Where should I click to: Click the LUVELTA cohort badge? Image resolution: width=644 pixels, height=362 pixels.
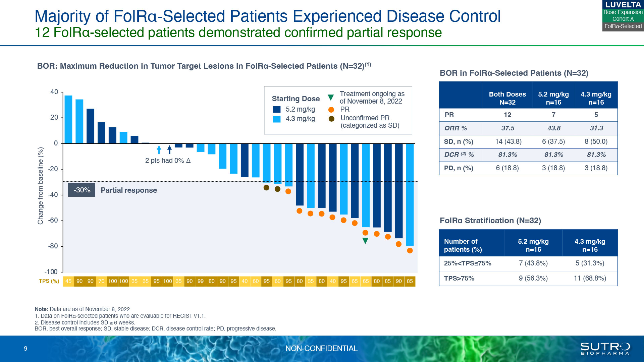623,16
